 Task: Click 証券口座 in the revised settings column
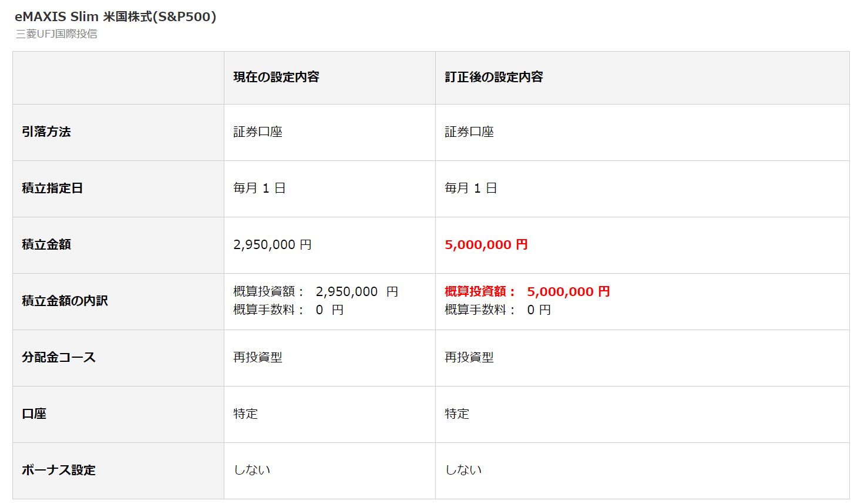(x=469, y=132)
